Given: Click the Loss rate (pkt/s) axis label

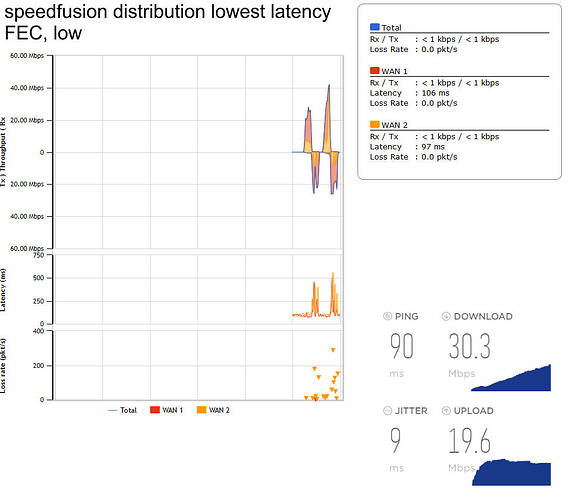Looking at the screenshot, I should pyautogui.click(x=3, y=366).
